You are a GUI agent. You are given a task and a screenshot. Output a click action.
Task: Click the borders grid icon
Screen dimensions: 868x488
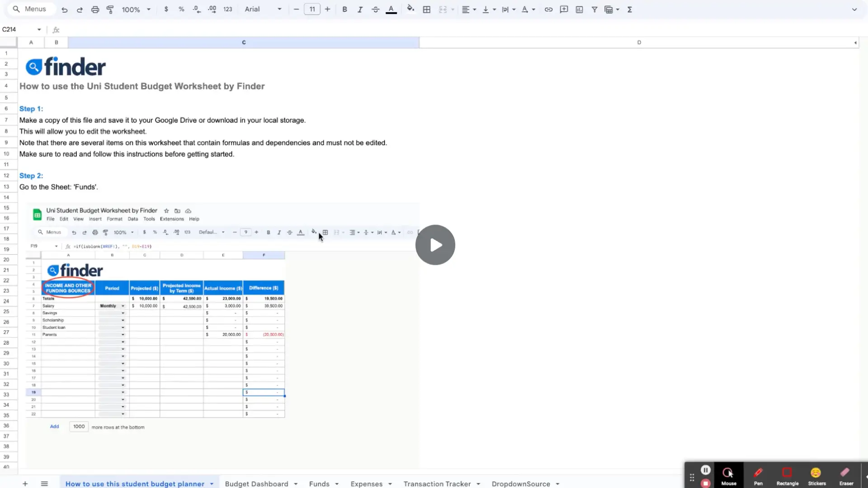[426, 9]
